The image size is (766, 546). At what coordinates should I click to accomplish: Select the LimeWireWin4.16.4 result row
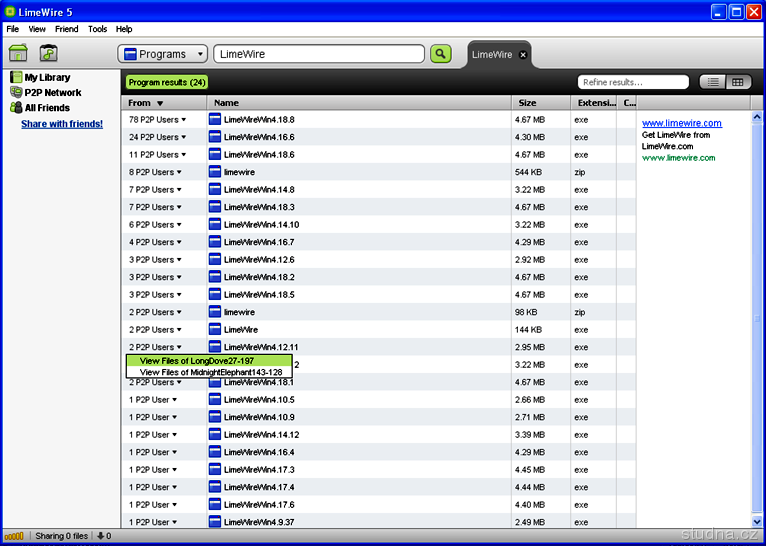tap(379, 452)
